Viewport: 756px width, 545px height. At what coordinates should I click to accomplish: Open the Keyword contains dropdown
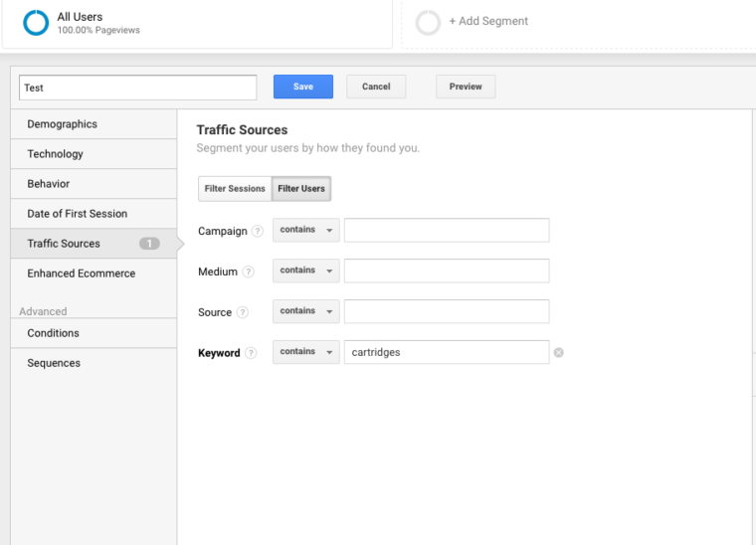point(306,352)
